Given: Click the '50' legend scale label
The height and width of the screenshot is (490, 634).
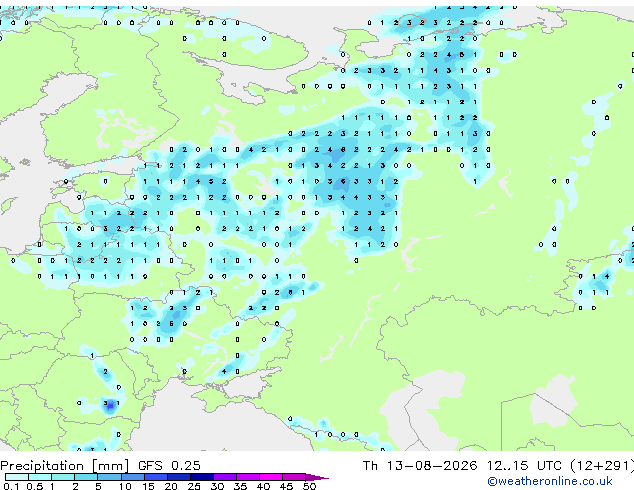Looking at the screenshot, I should point(309,486).
